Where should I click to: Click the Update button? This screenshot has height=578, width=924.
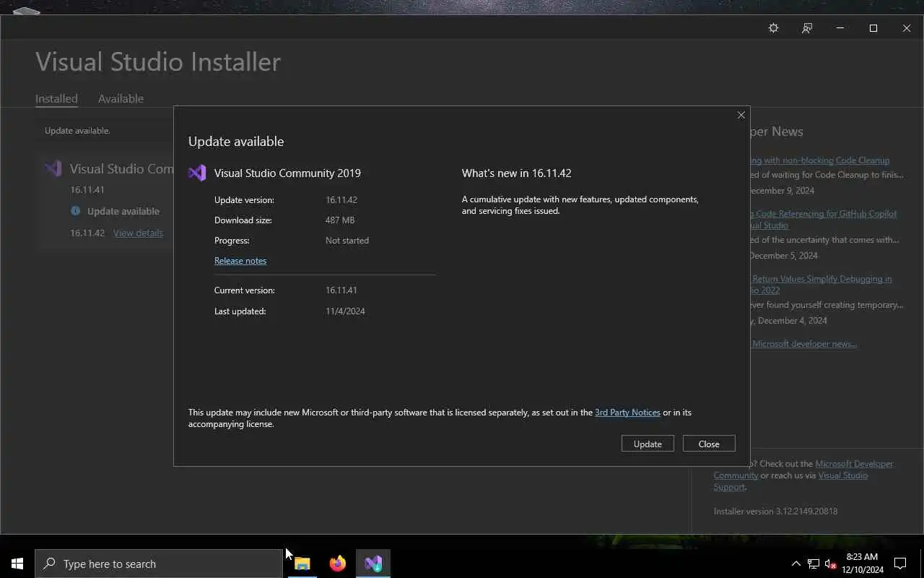(x=648, y=444)
